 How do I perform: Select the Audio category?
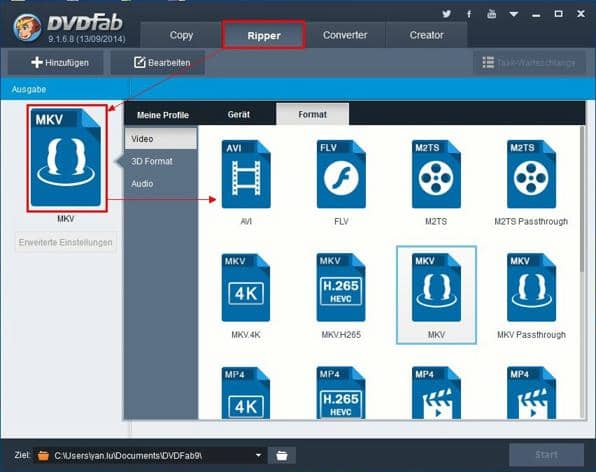pos(161,184)
